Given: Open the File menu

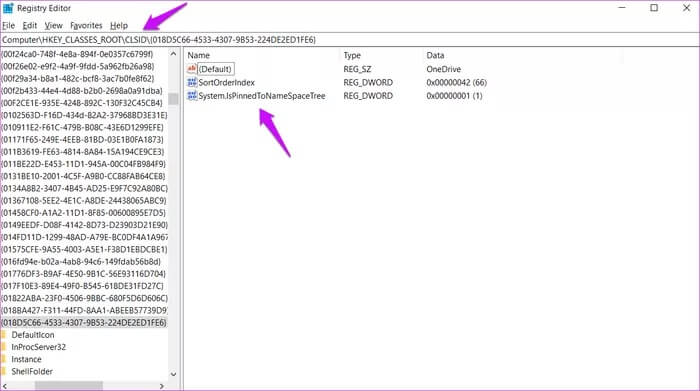Looking at the screenshot, I should (8, 25).
